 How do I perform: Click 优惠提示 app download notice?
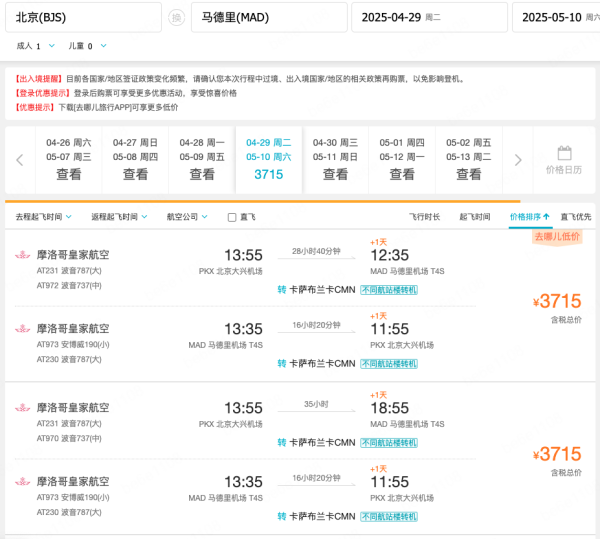pyautogui.click(x=96, y=107)
